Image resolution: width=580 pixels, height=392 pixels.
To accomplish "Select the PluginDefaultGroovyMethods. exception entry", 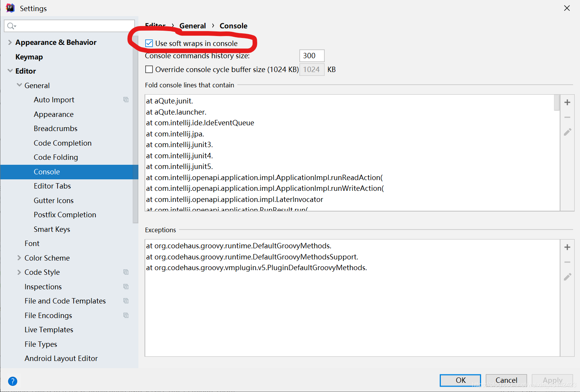I will coord(256,267).
